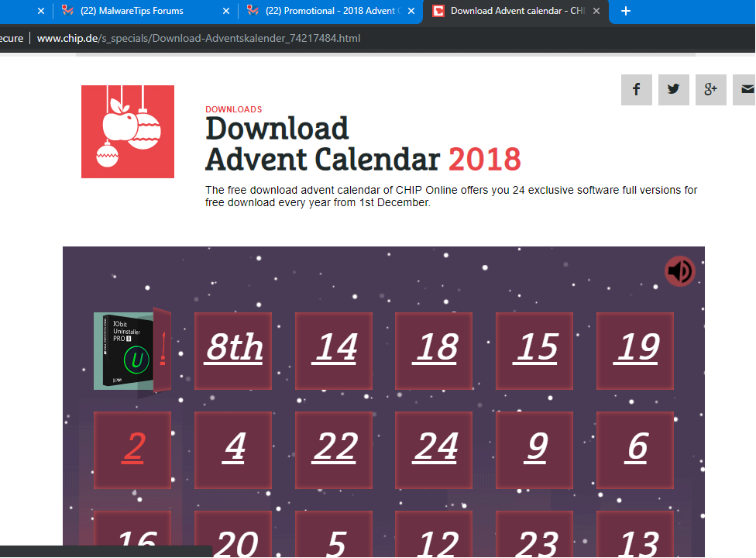
Task: Share the page on Google Plus
Action: (x=710, y=90)
